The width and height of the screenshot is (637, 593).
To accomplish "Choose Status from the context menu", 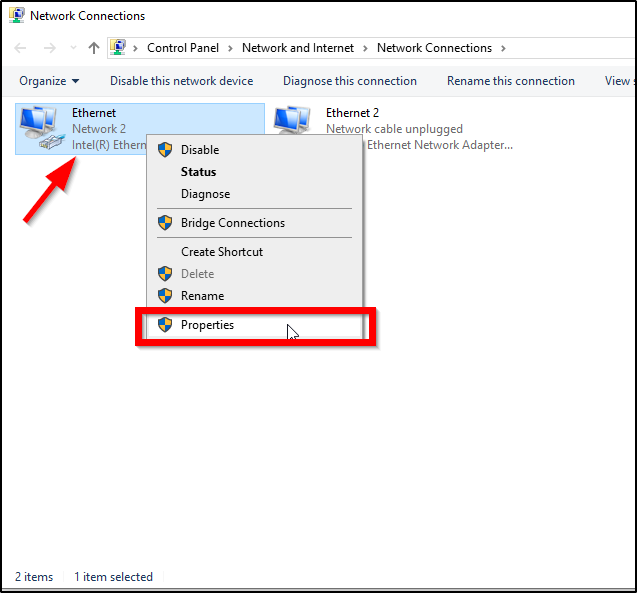I will [x=198, y=172].
